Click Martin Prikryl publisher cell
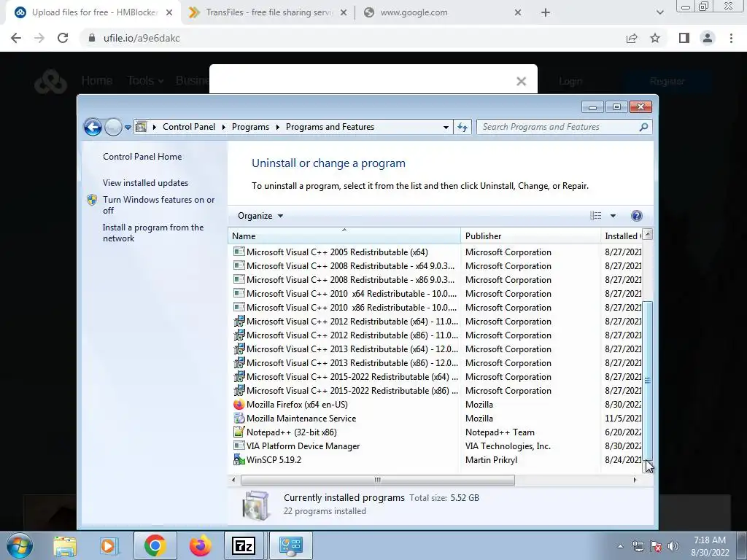747x560 pixels. (491, 460)
